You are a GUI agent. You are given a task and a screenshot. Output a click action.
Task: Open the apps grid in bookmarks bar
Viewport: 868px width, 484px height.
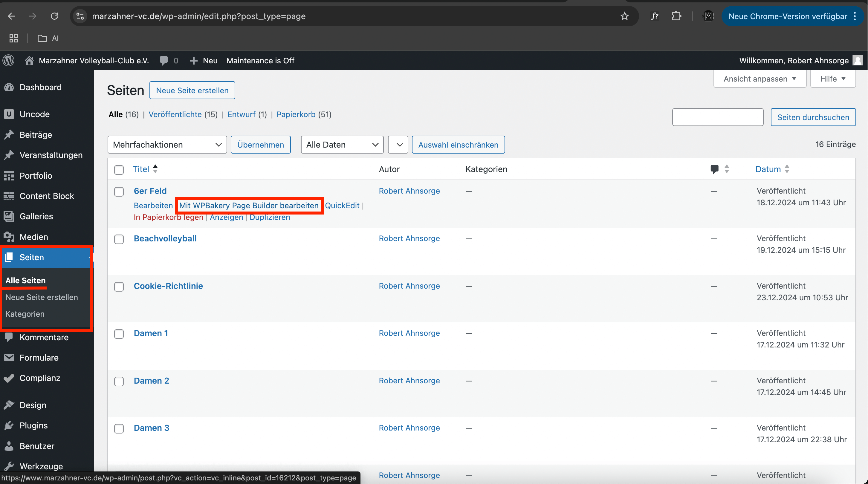pyautogui.click(x=13, y=38)
